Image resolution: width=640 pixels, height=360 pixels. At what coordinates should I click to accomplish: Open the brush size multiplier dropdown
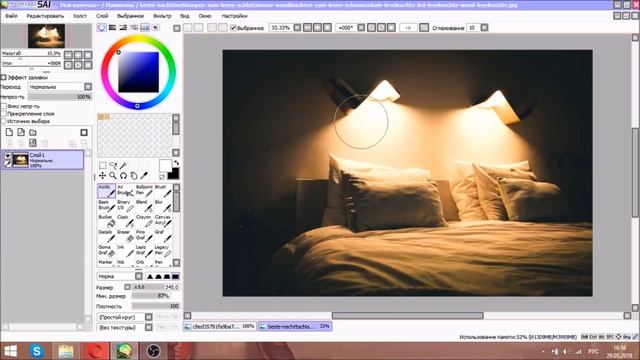tap(127, 287)
